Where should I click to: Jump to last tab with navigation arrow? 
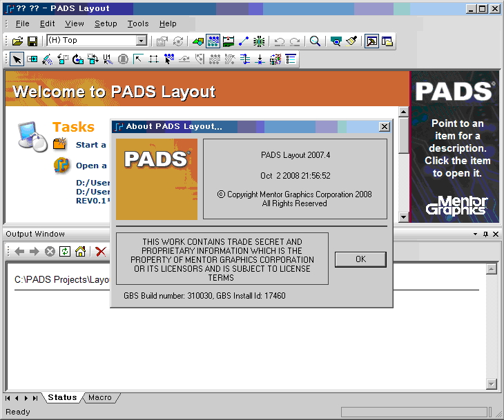[x=35, y=398]
